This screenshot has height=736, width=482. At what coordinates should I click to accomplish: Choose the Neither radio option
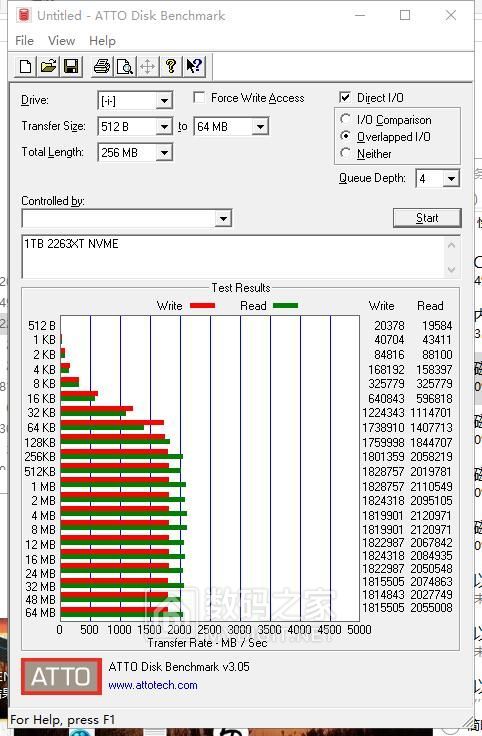[x=345, y=153]
